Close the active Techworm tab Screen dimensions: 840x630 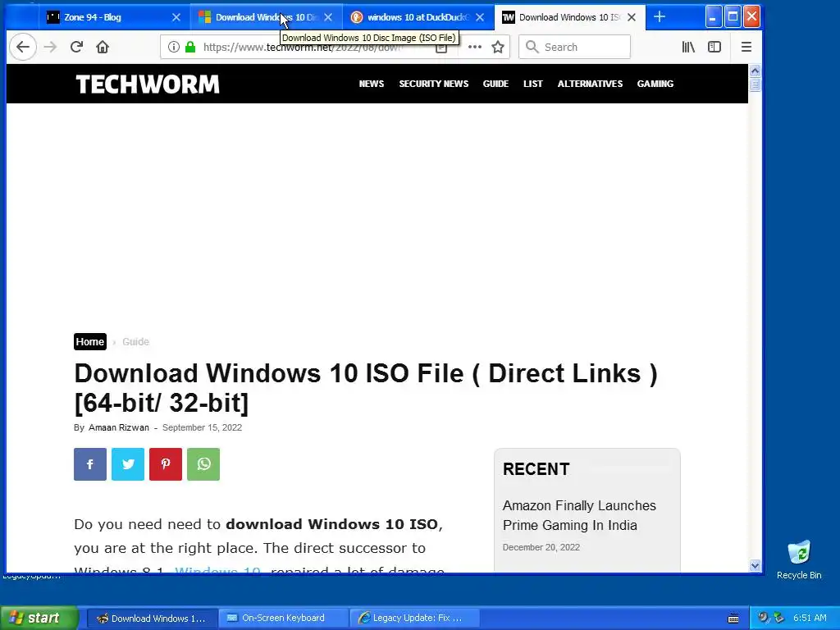(x=632, y=17)
